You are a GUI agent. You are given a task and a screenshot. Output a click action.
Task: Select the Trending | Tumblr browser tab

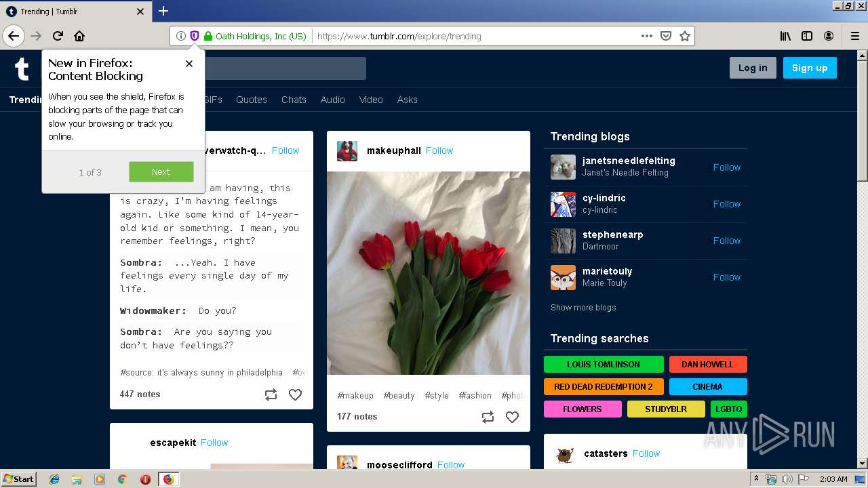[75, 12]
